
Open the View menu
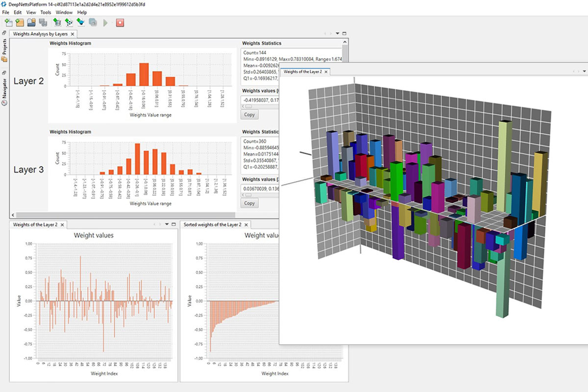31,12
